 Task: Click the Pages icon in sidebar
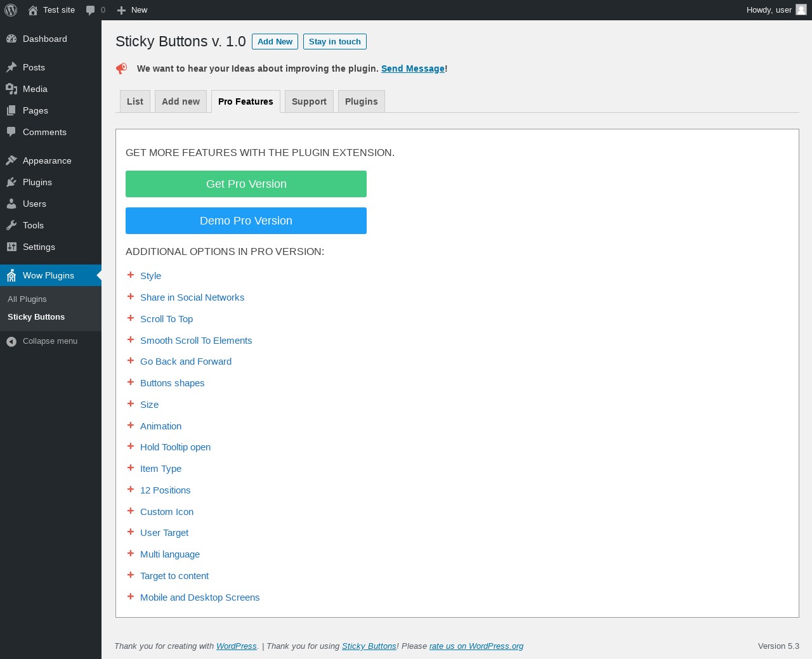11,110
